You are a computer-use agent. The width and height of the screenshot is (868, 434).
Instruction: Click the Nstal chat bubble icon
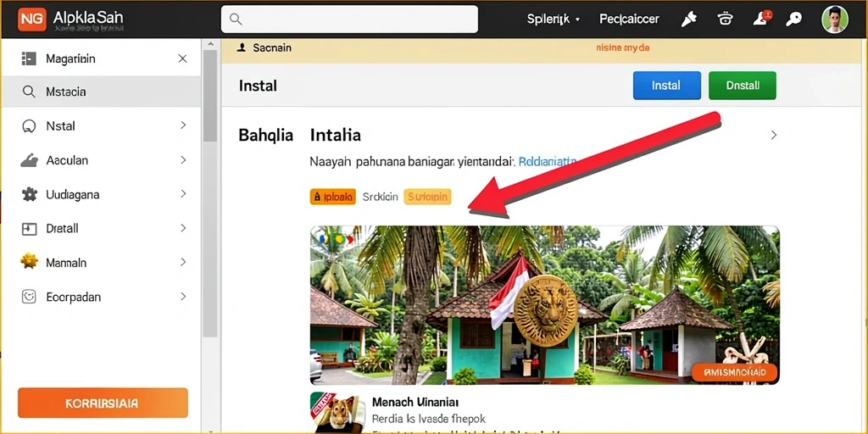tap(29, 126)
